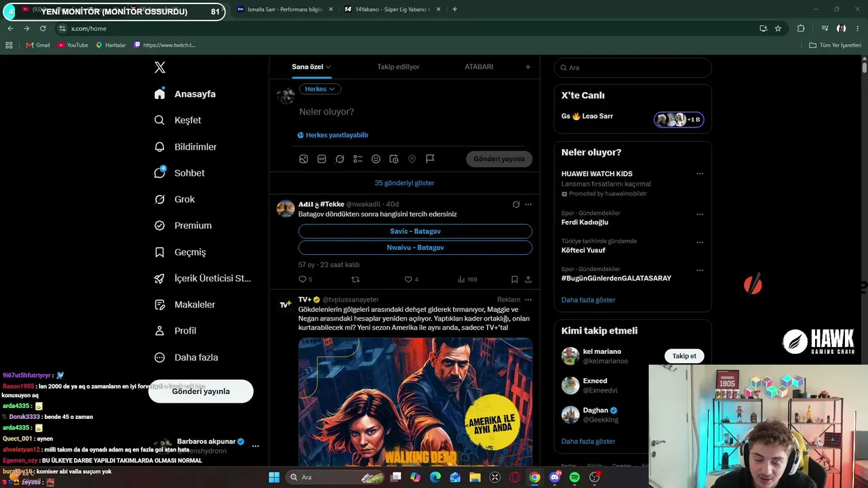Click the flag icon in composer
868x488 pixels.
pyautogui.click(x=430, y=159)
